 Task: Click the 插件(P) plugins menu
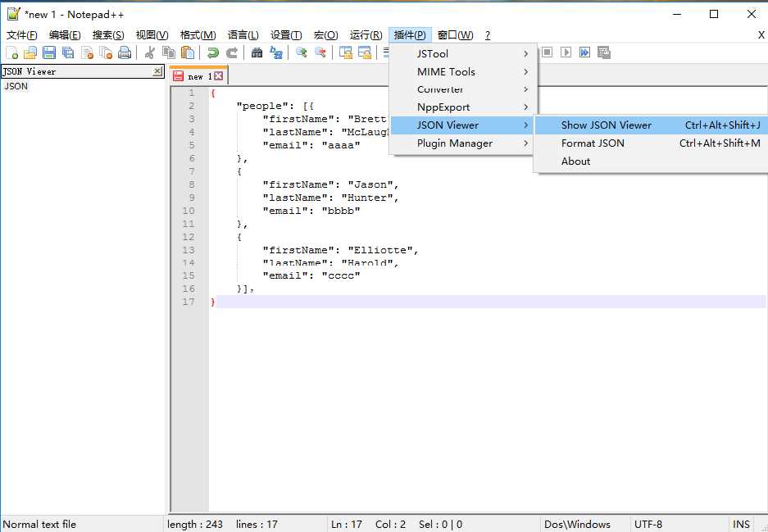coord(410,34)
